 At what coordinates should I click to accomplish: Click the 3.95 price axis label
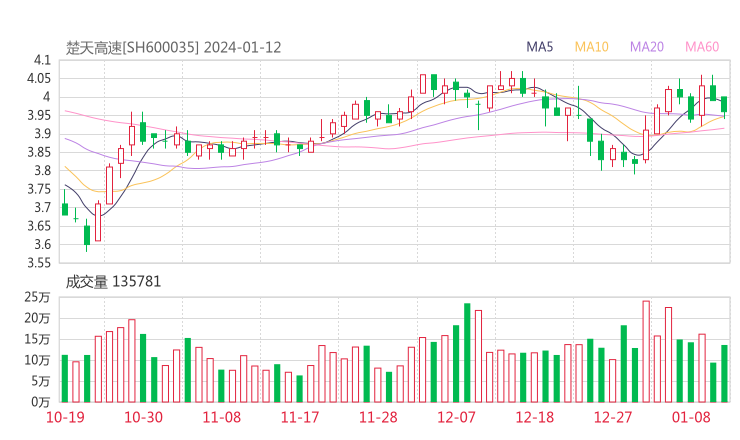39,116
